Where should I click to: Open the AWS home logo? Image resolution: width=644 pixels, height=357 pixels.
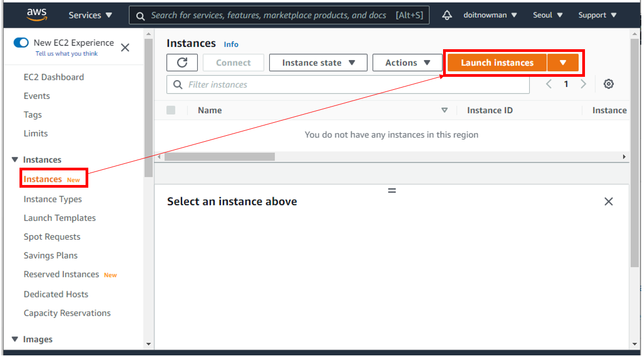click(x=37, y=15)
